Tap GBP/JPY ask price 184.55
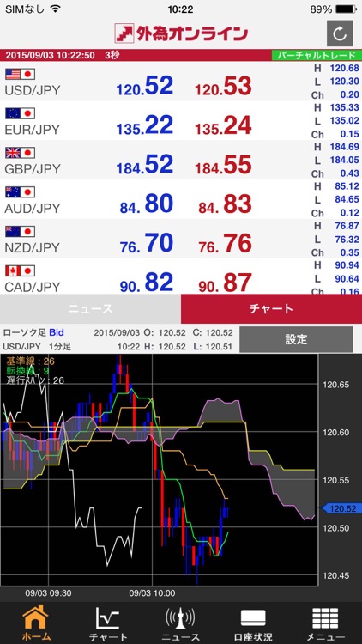 (223, 166)
